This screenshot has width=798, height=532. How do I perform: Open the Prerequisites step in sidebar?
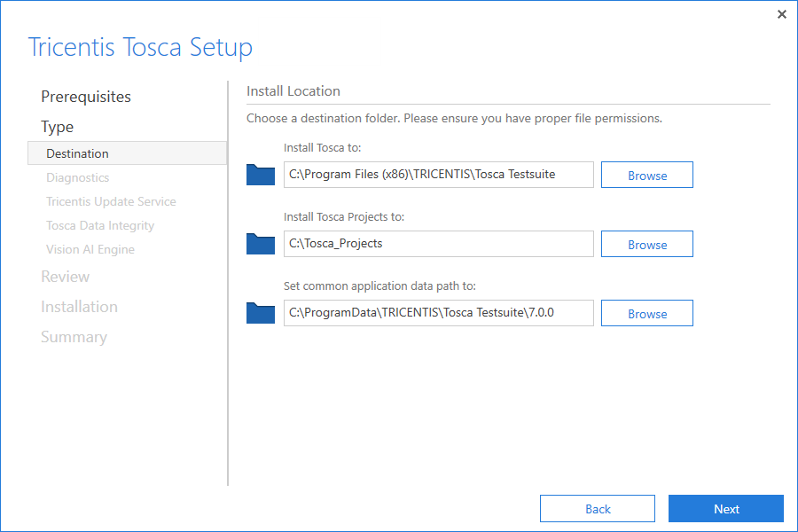pyautogui.click(x=86, y=97)
